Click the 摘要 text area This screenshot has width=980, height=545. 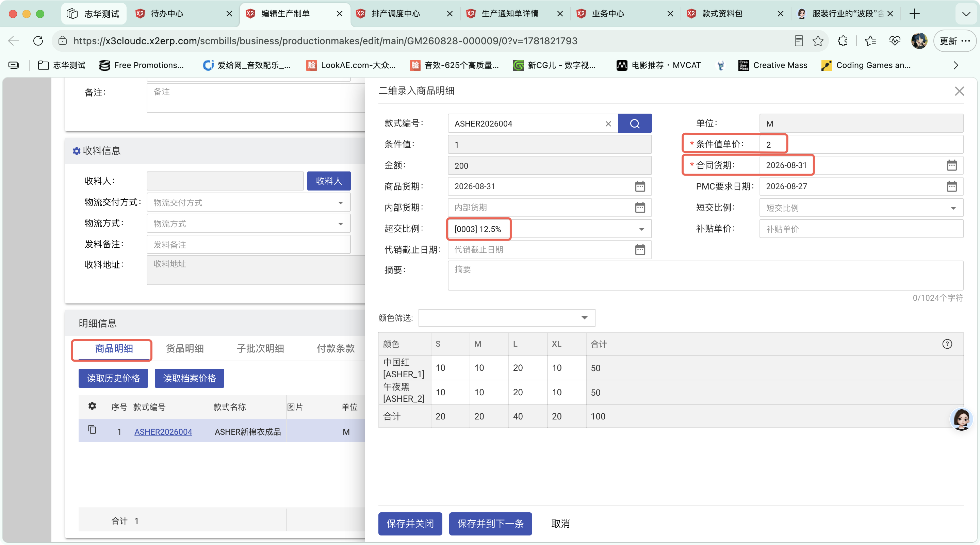[x=705, y=275]
